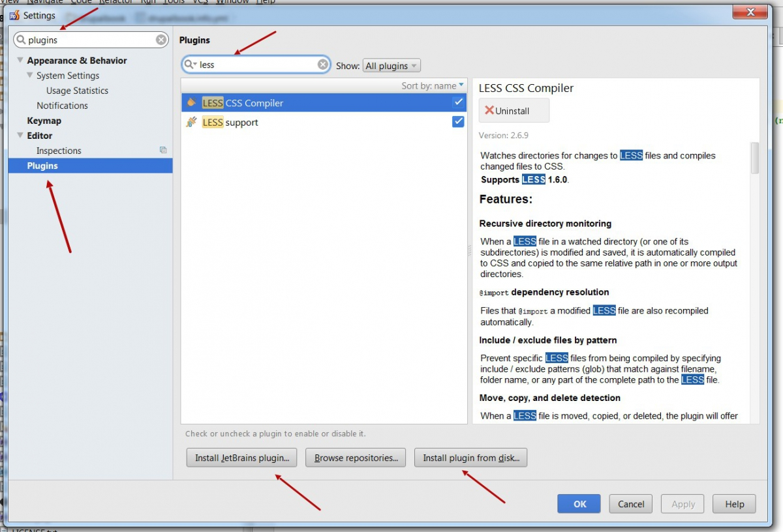
Task: Click the copy icon beside Inspections
Action: coord(163,150)
